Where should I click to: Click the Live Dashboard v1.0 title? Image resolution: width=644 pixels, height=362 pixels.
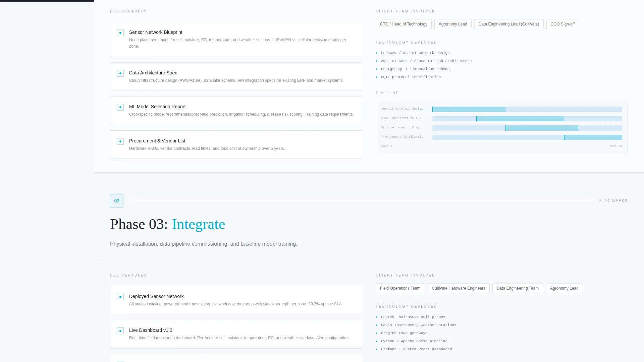pos(151,330)
